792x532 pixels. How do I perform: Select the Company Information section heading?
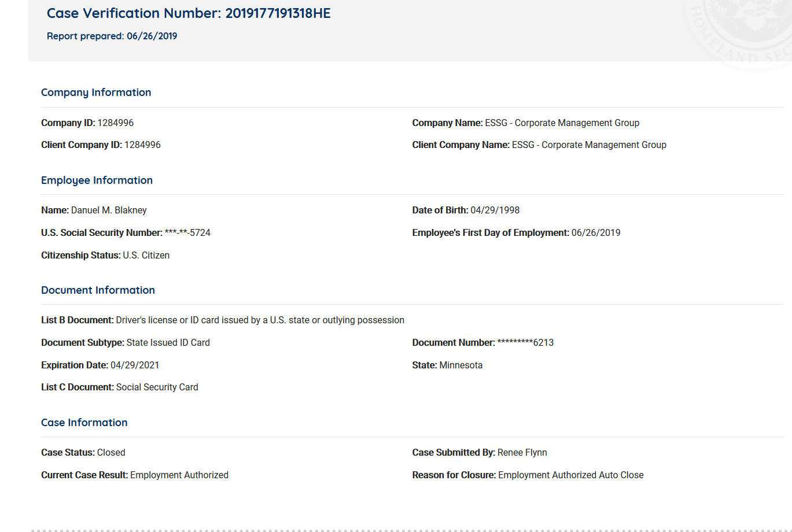pos(96,93)
